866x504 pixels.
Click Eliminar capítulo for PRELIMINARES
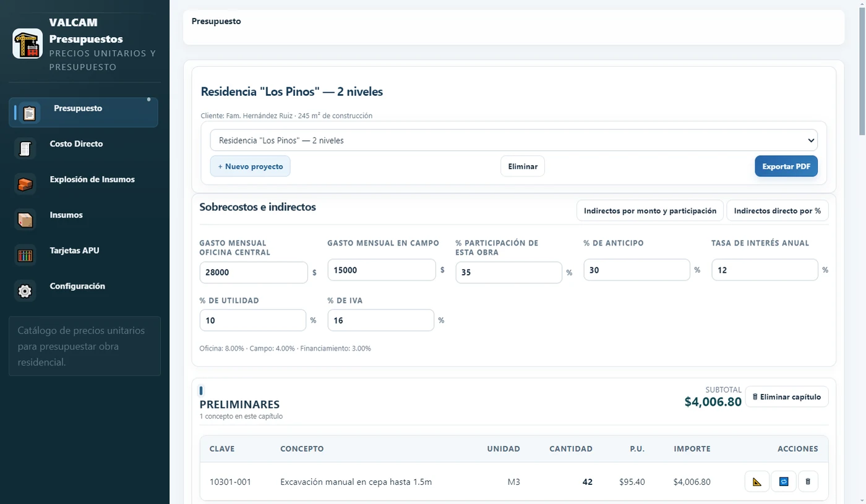[x=787, y=397]
